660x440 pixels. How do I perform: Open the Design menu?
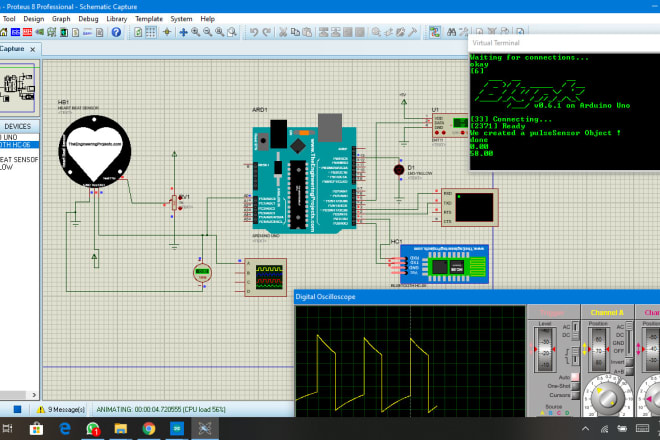pos(34,19)
